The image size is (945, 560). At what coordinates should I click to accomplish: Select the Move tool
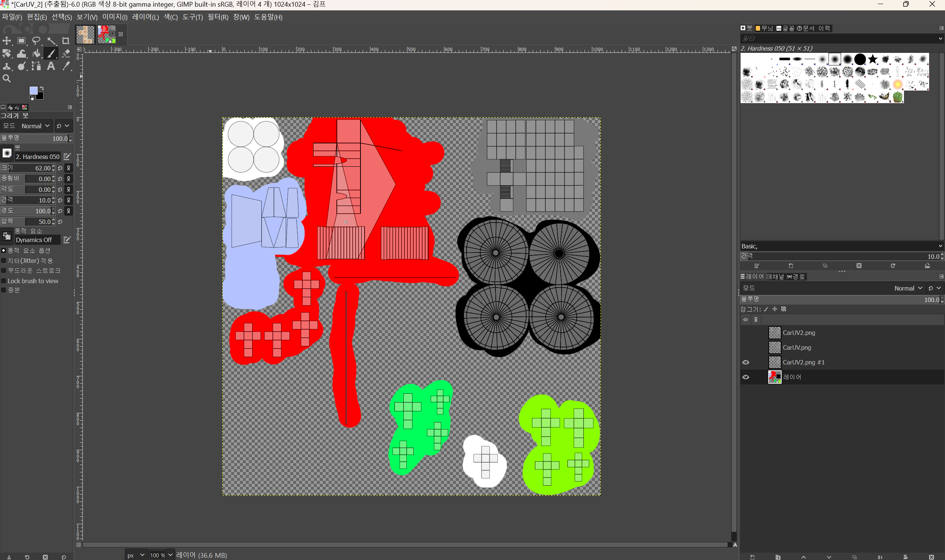pos(7,41)
